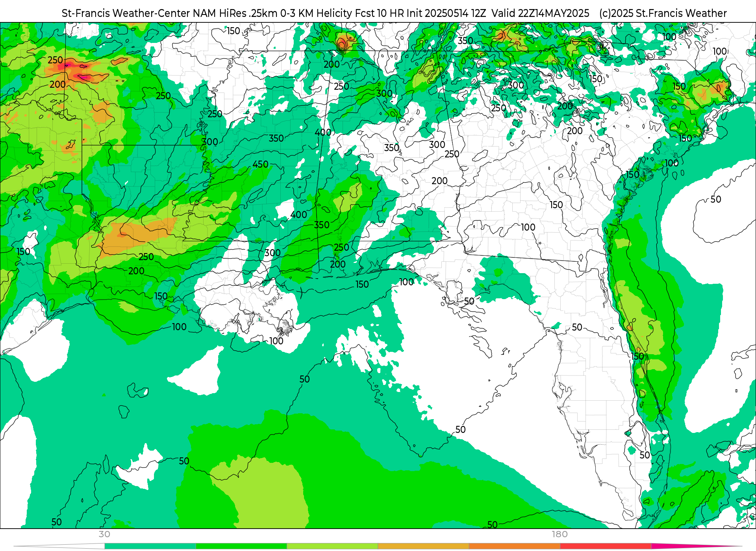This screenshot has height=551, width=756.
Task: Click '(c)2025 St.Francis Weather' copyright text
Action: coord(663,13)
